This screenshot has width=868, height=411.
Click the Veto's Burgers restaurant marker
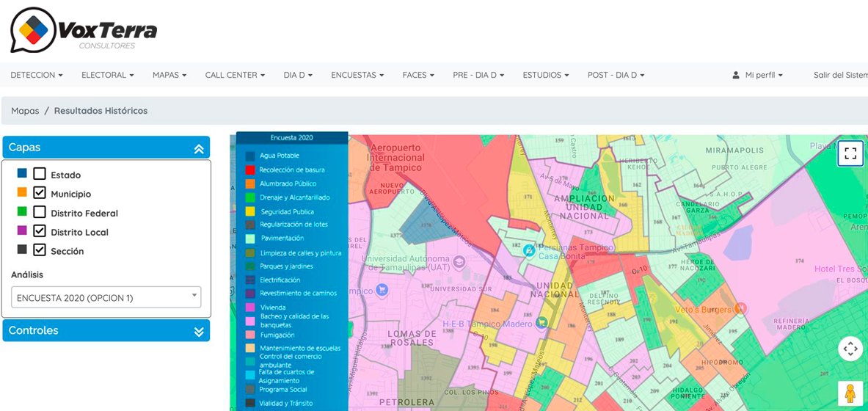click(x=741, y=309)
